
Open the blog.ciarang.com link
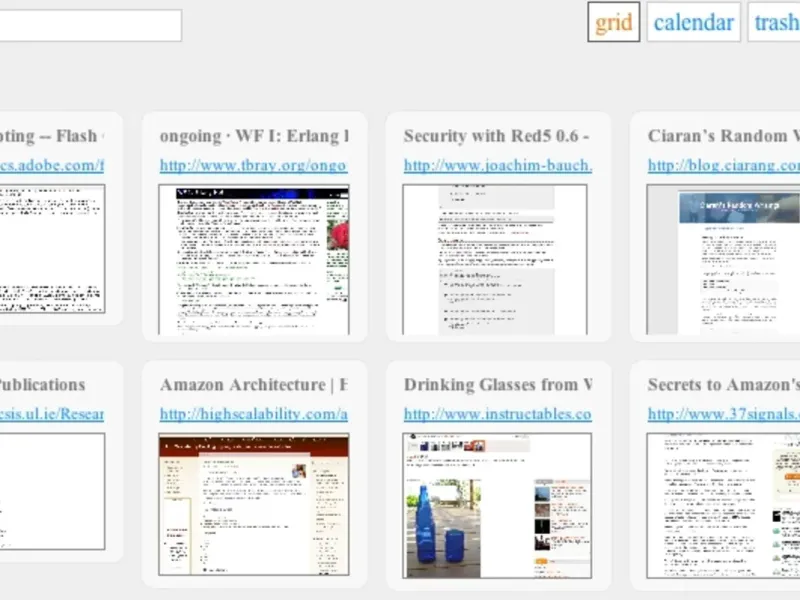point(723,165)
